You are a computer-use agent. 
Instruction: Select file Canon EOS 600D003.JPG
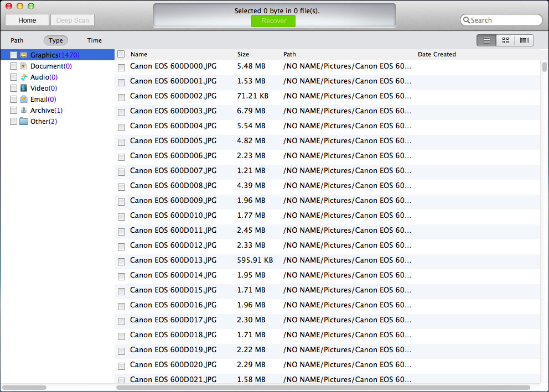click(x=173, y=111)
